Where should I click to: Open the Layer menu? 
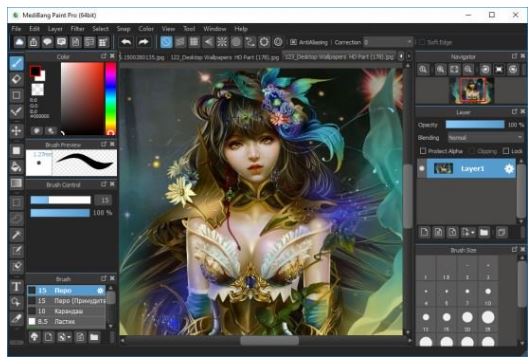[55, 29]
